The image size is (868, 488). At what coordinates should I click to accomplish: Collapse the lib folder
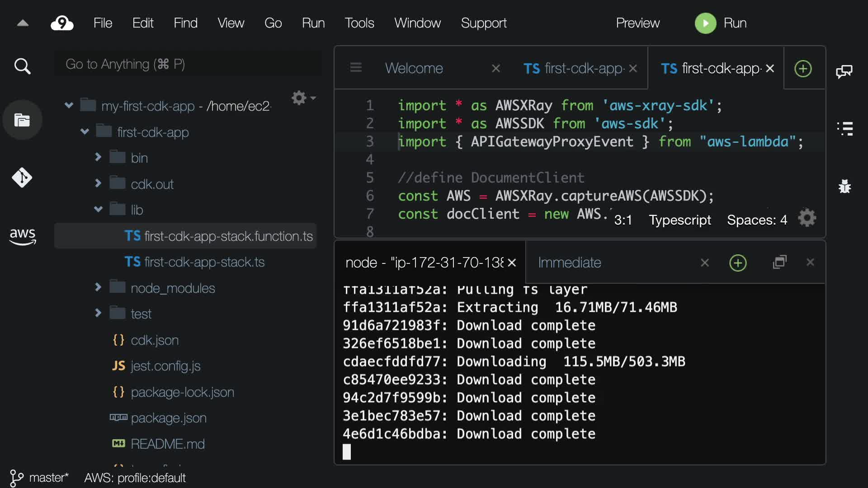pos(98,209)
